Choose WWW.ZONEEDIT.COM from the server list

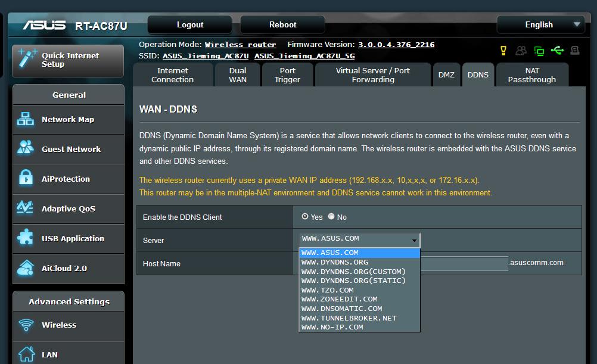360,299
